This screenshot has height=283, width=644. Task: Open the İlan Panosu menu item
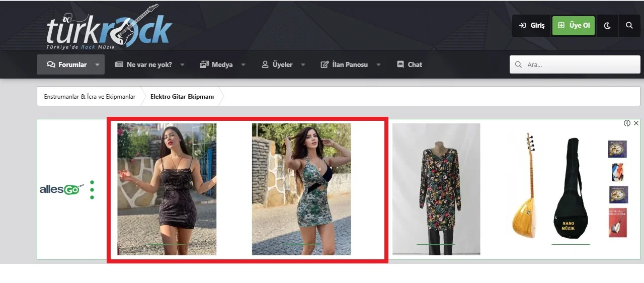[x=345, y=64]
